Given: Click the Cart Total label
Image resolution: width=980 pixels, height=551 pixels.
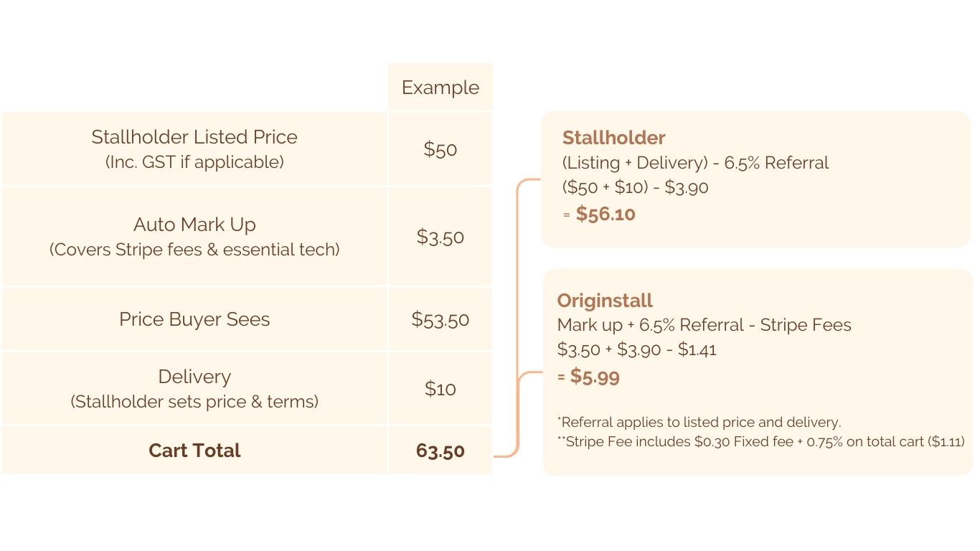Looking at the screenshot, I should pos(194,451).
